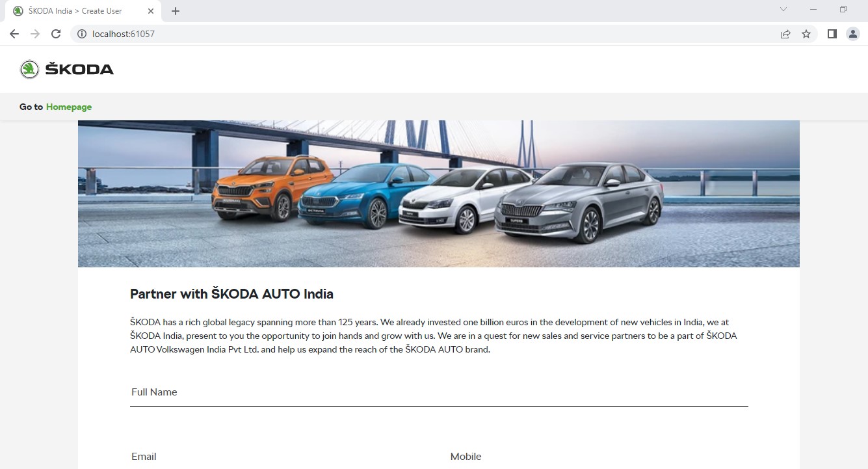868x469 pixels.
Task: Click the browser forward arrow
Action: coord(35,34)
